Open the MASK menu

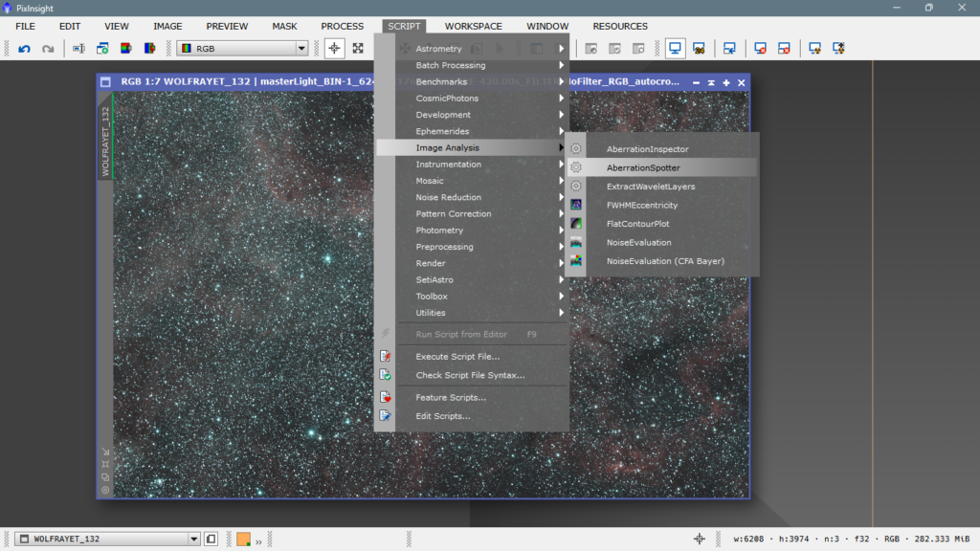[x=284, y=26]
